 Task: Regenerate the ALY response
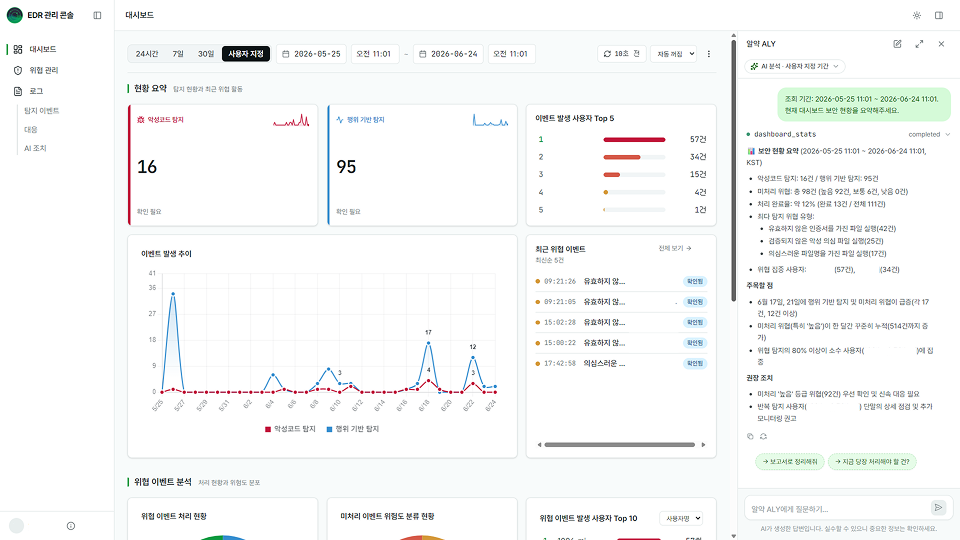tap(763, 437)
